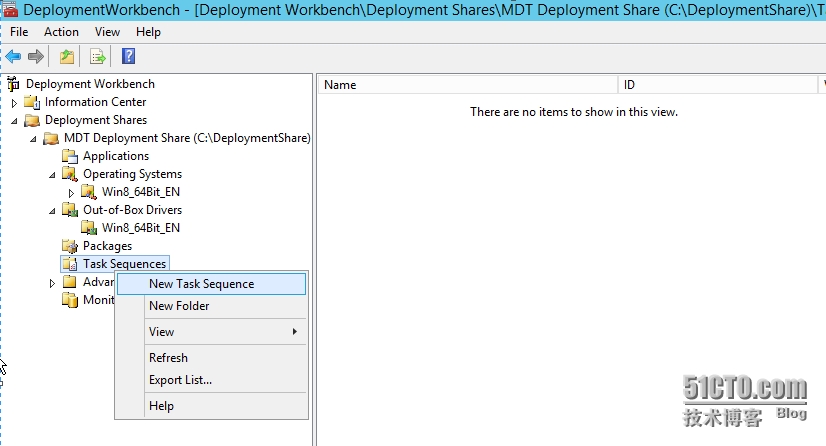This screenshot has height=446, width=826.
Task: Click the Applications node icon
Action: coord(70,156)
